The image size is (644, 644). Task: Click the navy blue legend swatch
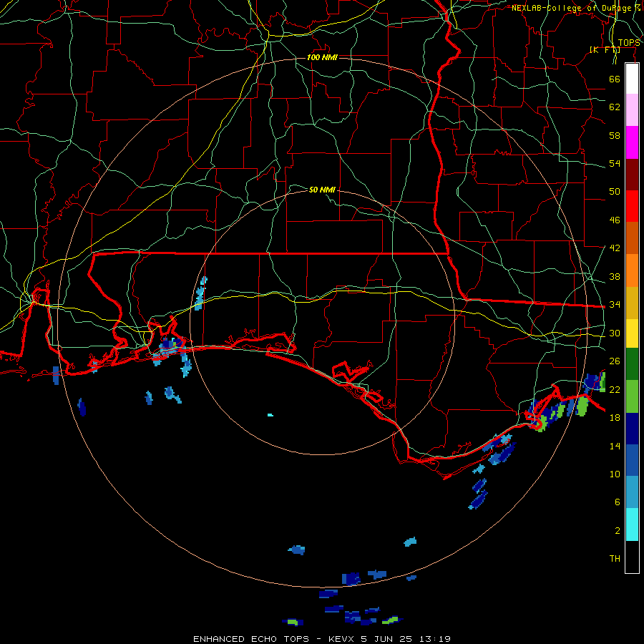click(632, 429)
